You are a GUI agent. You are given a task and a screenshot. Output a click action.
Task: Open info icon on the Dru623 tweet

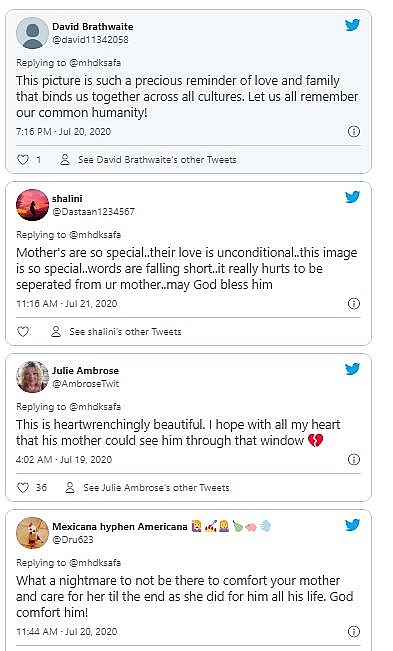pyautogui.click(x=354, y=631)
